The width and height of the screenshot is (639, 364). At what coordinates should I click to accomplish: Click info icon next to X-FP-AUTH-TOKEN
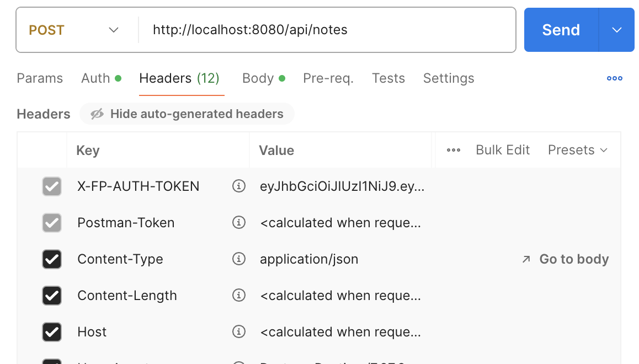(x=238, y=186)
